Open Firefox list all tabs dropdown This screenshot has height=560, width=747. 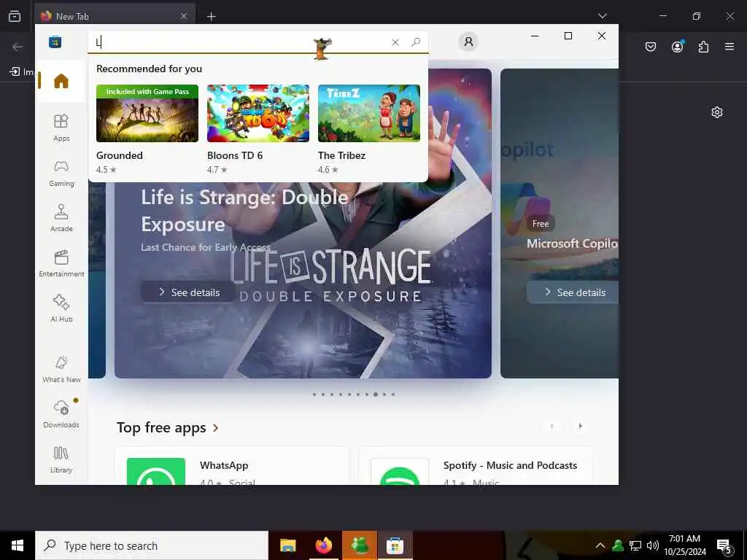pos(602,16)
